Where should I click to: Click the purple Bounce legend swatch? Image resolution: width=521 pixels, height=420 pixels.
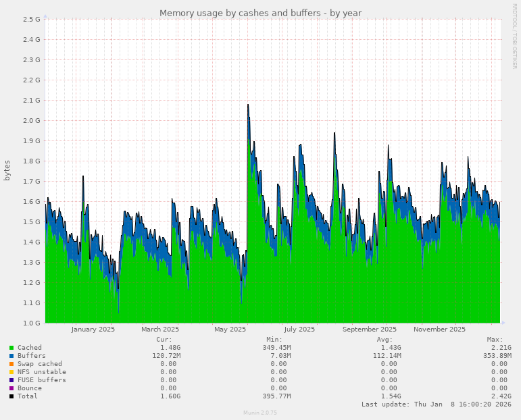11,388
